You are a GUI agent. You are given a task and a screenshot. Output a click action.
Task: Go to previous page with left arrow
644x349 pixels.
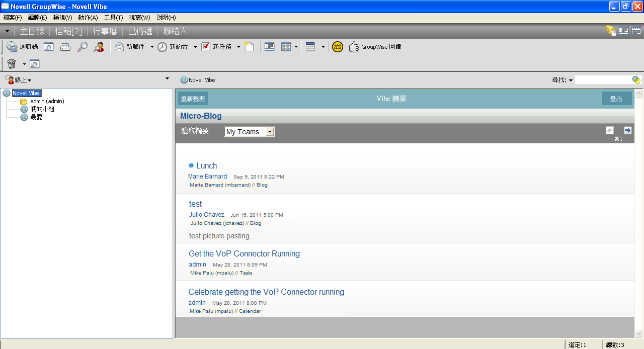[610, 130]
